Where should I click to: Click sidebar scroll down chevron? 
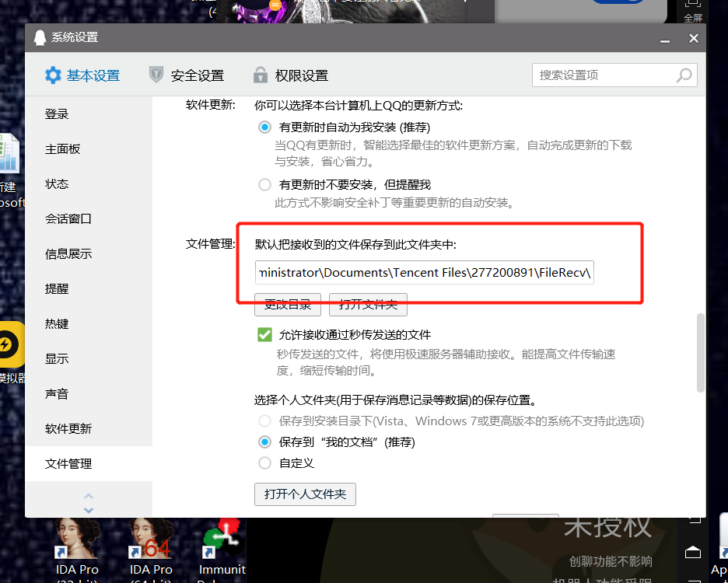pyautogui.click(x=89, y=510)
